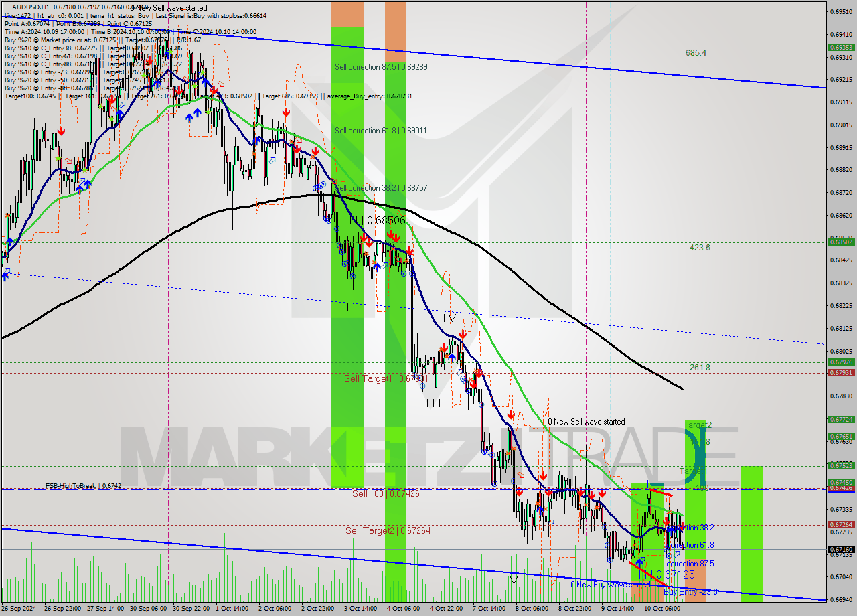Click green 0.67523 tag on price axis

(841, 465)
